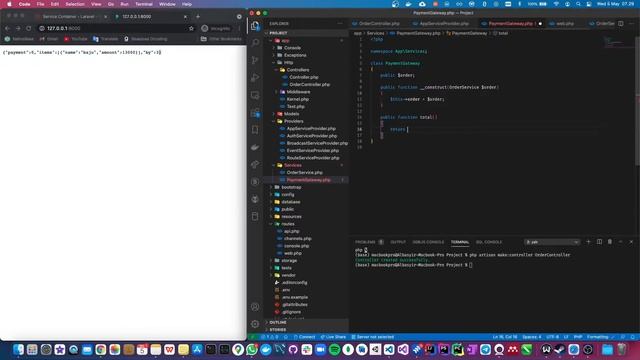The width and height of the screenshot is (640, 360).
Task: Open the PROBLEMS panel tab
Action: point(369,242)
